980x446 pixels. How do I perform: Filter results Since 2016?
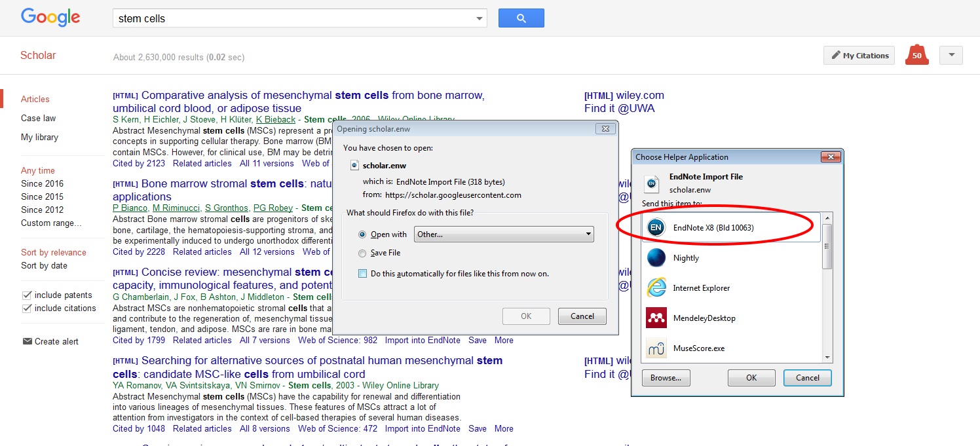point(43,183)
